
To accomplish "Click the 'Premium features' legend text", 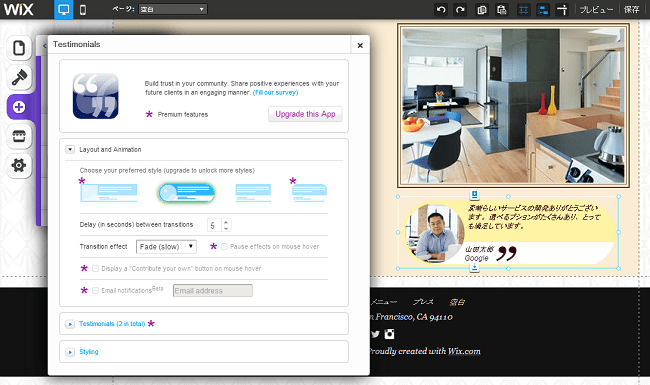I will point(183,114).
